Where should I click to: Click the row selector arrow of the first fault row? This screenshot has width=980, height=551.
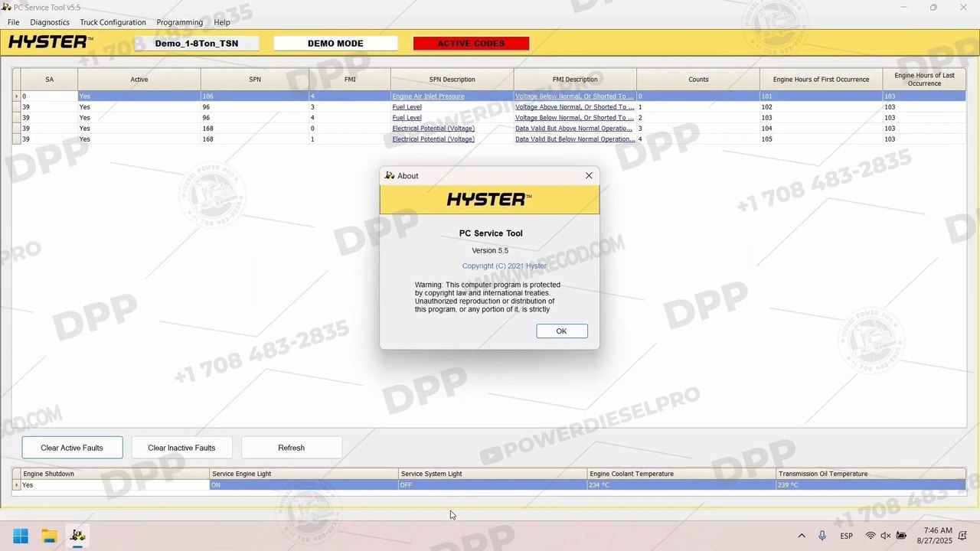17,96
